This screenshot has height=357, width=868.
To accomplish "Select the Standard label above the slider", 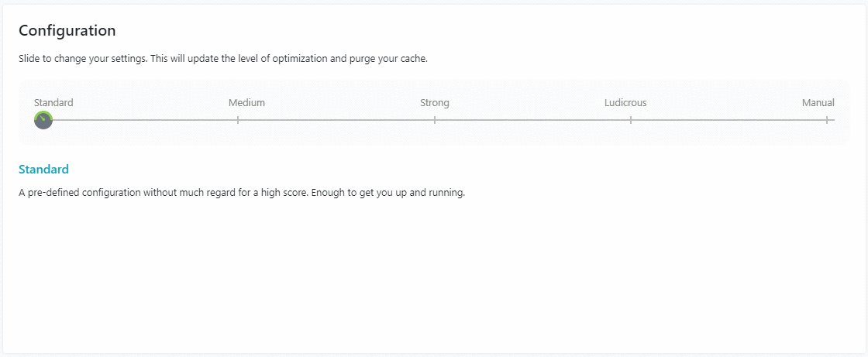I will coord(53,102).
